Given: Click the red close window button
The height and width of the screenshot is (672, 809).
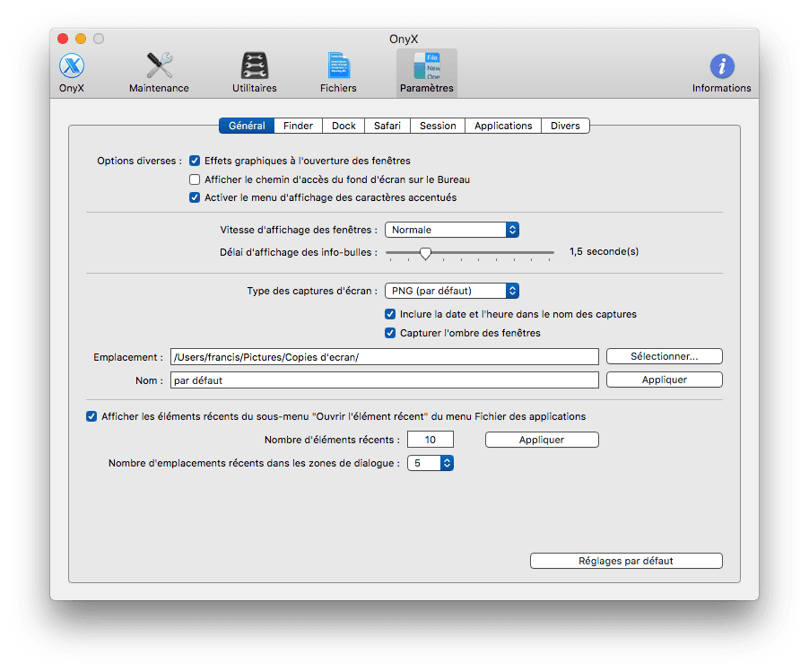Looking at the screenshot, I should 63,39.
